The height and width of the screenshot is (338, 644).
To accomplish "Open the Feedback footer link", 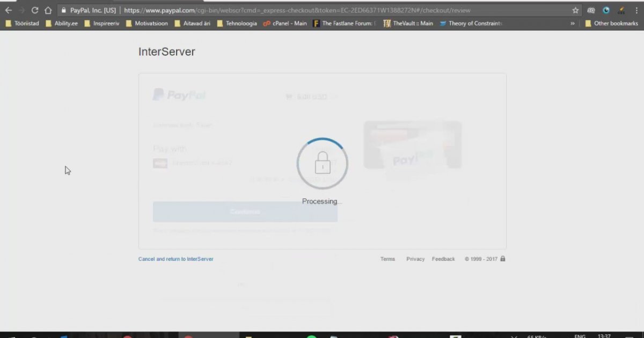I will pyautogui.click(x=443, y=259).
